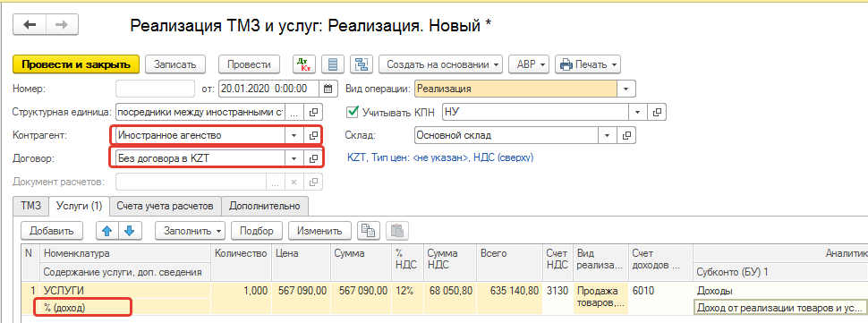
Task: Expand НУ field dropdown arrow
Action: pos(638,112)
